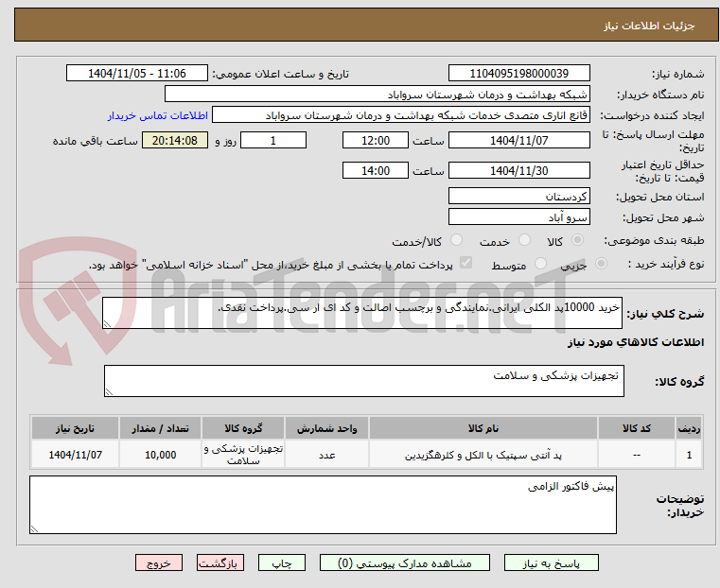This screenshot has height=588, width=720.
Task: Click the گروه کالا textarea
Action: [364, 381]
